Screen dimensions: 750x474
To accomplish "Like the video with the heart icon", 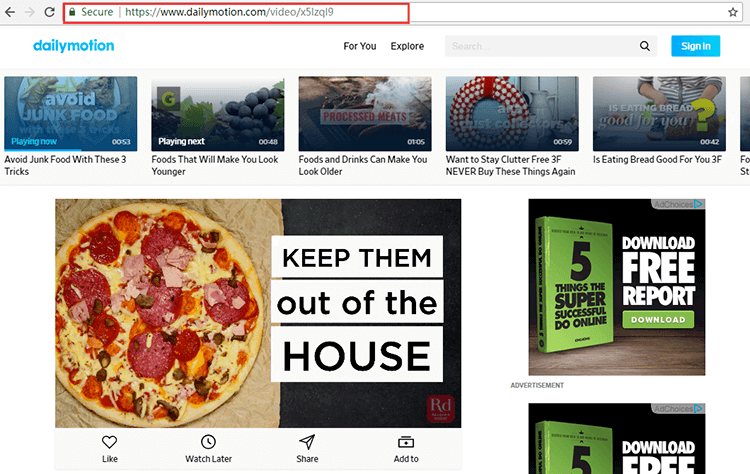I will coord(110,442).
